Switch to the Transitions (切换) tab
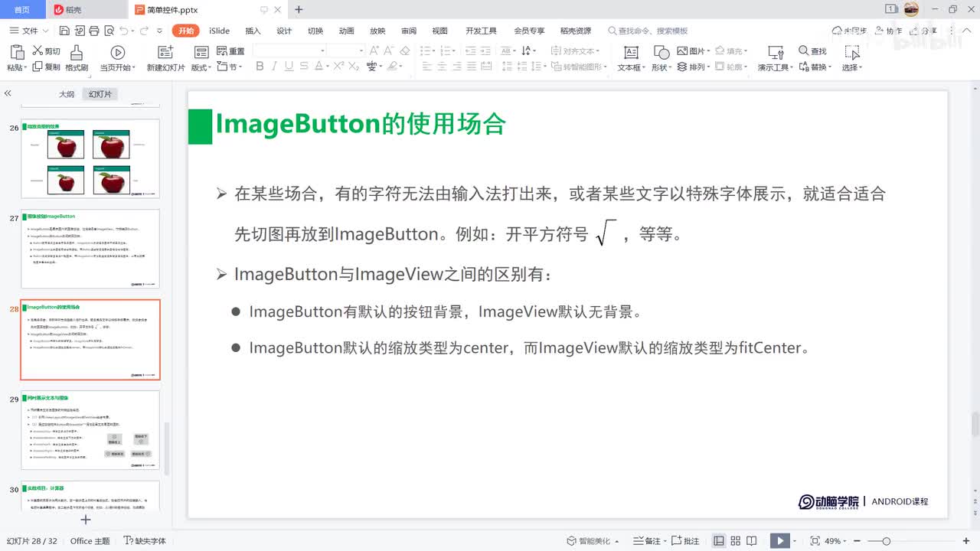This screenshot has height=551, width=980. [315, 31]
